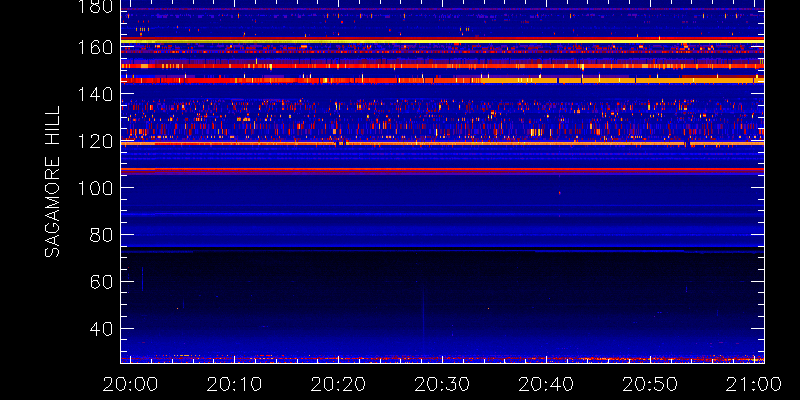Click the 20:50 time axis label
Image resolution: width=800 pixels, height=400 pixels.
[650, 384]
